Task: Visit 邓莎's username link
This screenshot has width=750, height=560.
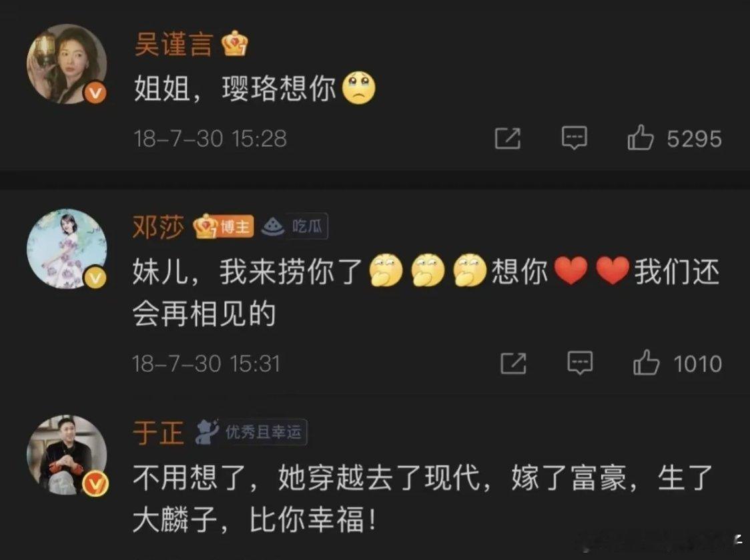Action: (x=158, y=226)
